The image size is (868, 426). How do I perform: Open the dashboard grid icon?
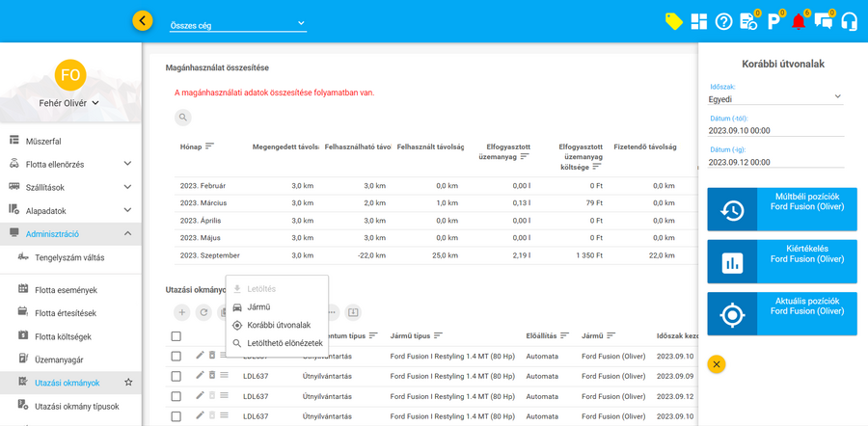pos(698,21)
